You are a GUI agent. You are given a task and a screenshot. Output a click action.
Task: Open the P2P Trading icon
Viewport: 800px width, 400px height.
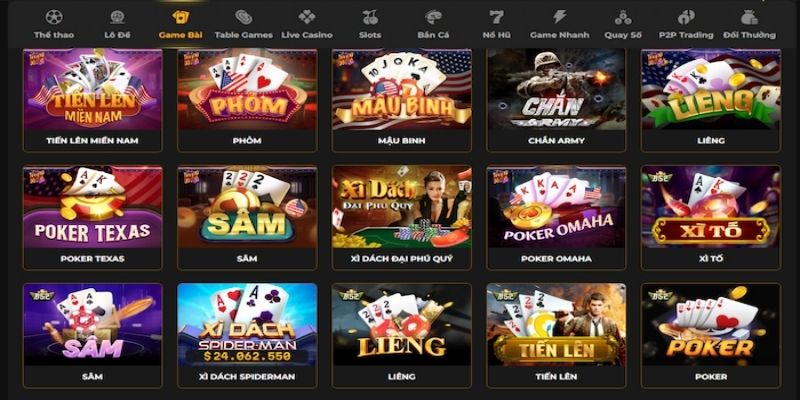(686, 17)
